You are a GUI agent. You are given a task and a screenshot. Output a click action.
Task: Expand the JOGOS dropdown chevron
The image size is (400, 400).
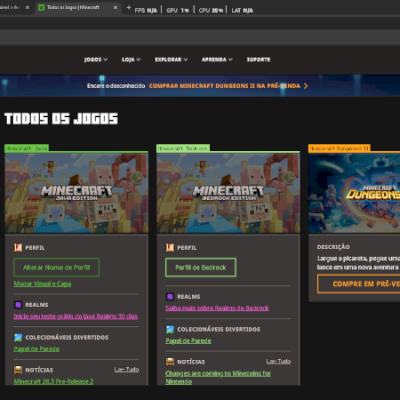[105, 60]
